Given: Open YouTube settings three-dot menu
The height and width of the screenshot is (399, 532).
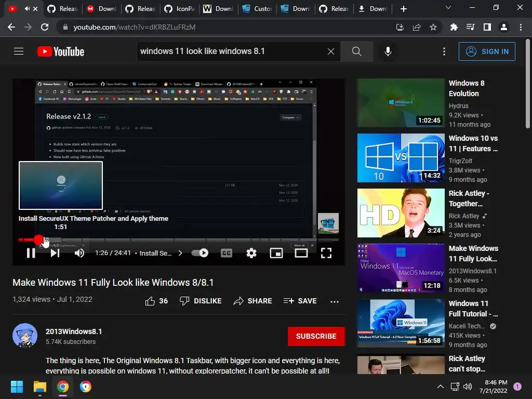Looking at the screenshot, I should 444,51.
